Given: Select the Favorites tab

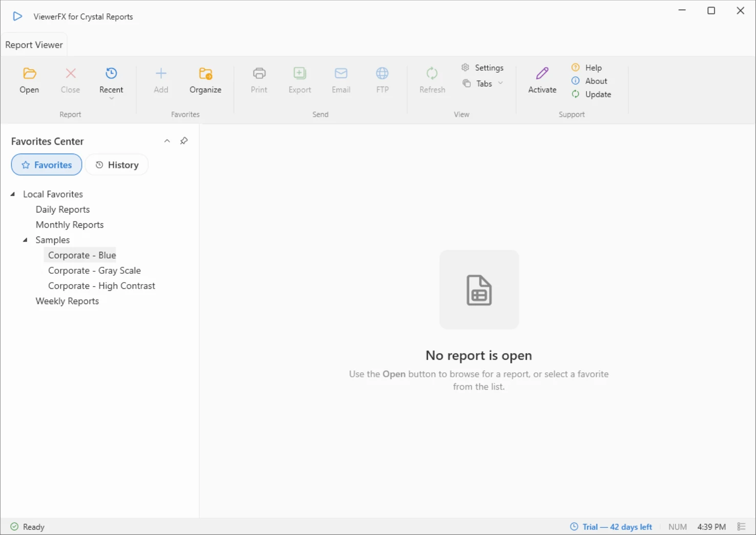Looking at the screenshot, I should [47, 165].
